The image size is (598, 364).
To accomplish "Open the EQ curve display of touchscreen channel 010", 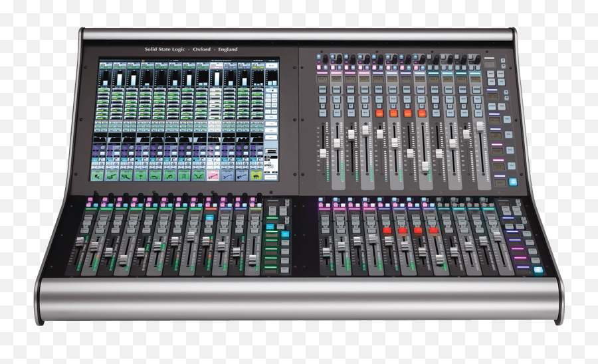I will (229, 139).
